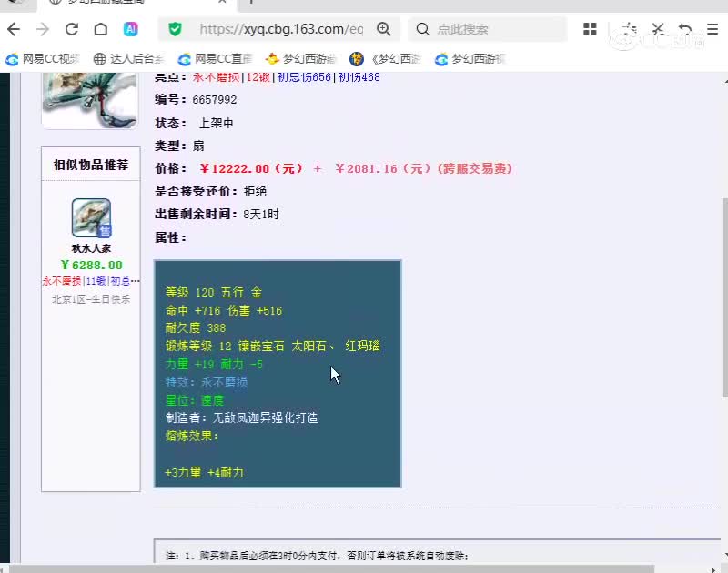Focus the address bar with xyq.cbg.163.com
The image size is (728, 573).
coord(281,29)
